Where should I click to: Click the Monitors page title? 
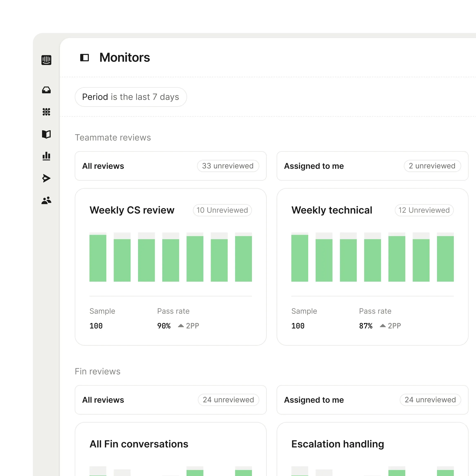point(125,57)
